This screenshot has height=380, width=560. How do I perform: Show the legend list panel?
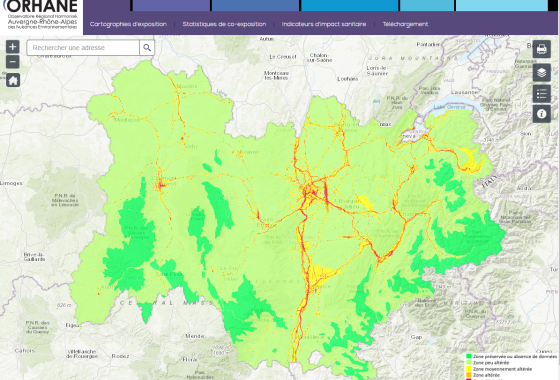541,94
